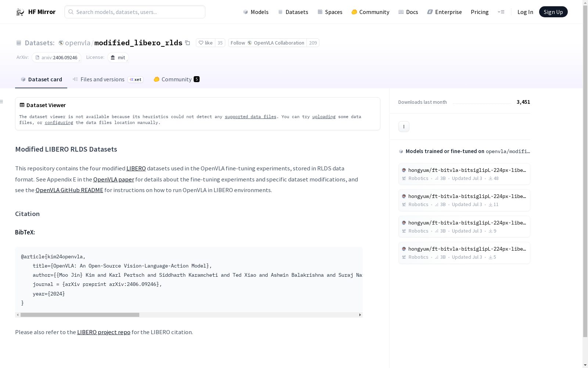Click the Dataset Viewer table icon
588x368 pixels.
point(22,105)
